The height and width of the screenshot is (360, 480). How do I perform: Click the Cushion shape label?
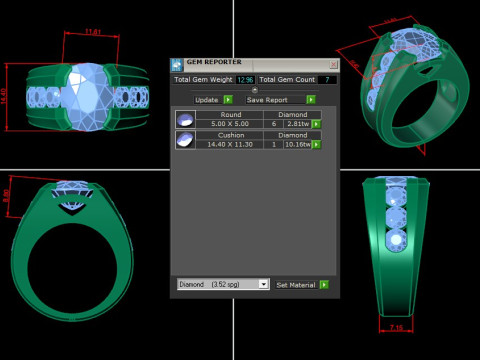(x=231, y=135)
